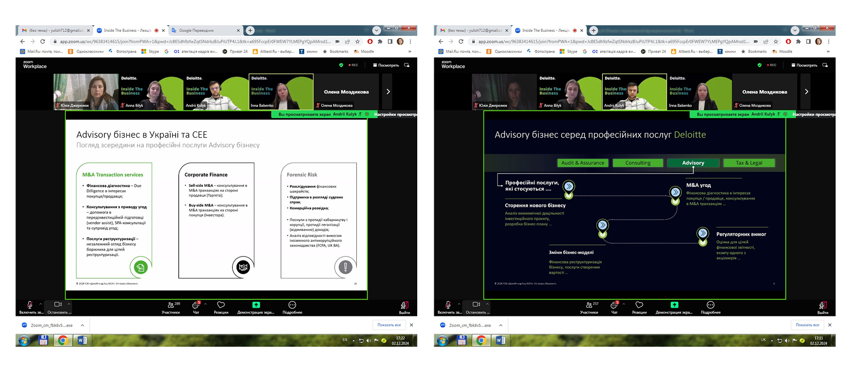
Task: Select Inside The Business tab in the 17:11 window
Action: tap(548, 30)
